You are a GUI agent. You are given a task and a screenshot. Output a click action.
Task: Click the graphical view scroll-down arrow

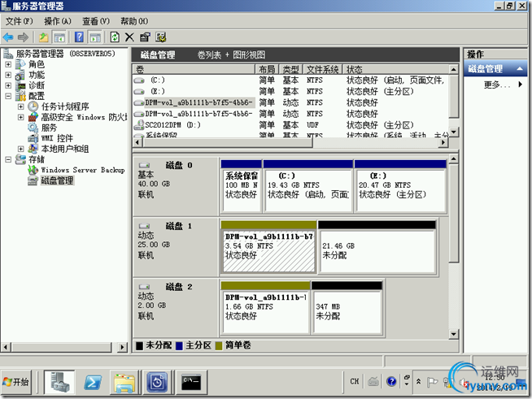click(454, 334)
